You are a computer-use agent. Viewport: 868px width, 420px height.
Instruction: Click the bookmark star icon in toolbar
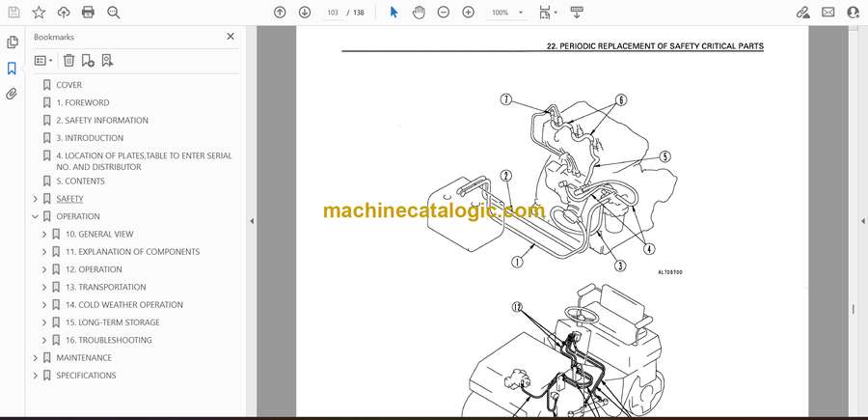click(39, 13)
